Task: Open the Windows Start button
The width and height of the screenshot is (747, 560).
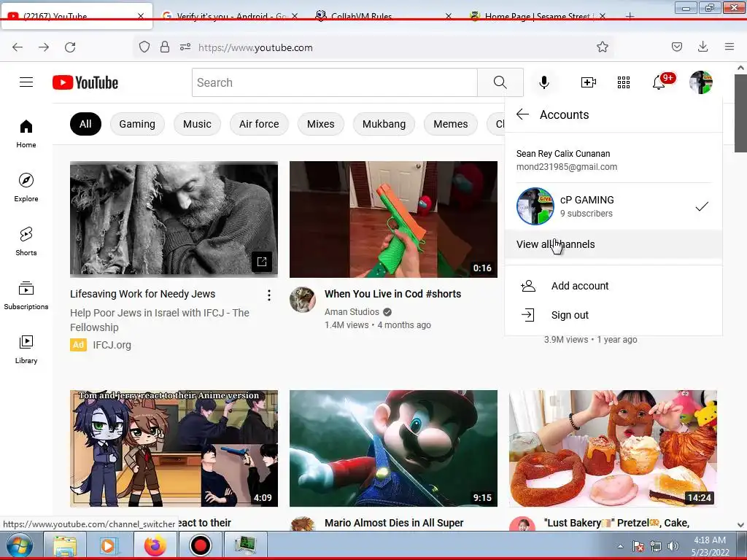Action: tap(19, 545)
